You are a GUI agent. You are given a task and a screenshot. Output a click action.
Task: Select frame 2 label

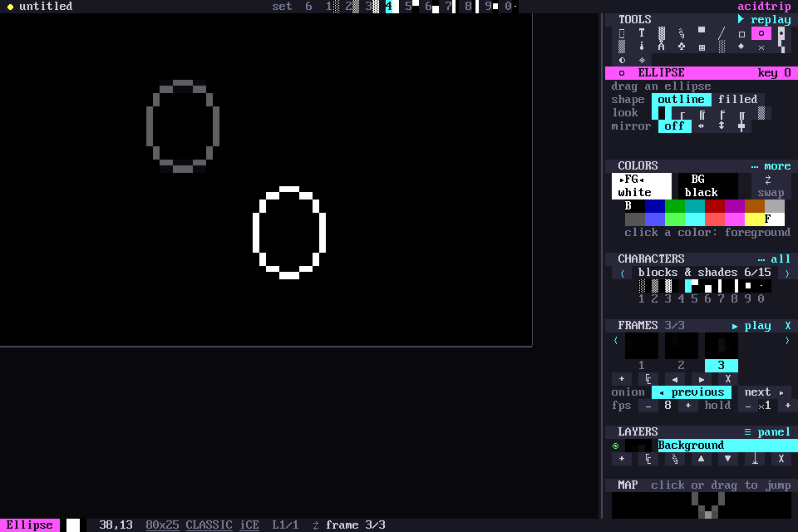point(681,365)
